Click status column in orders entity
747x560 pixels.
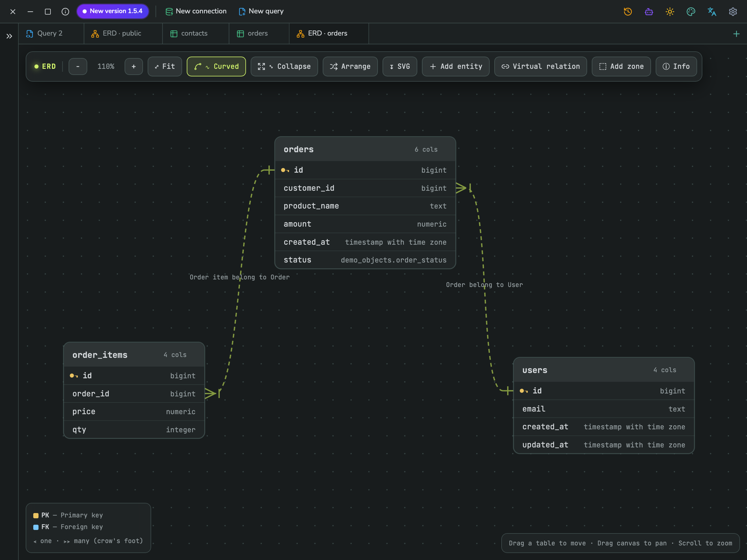pyautogui.click(x=365, y=260)
